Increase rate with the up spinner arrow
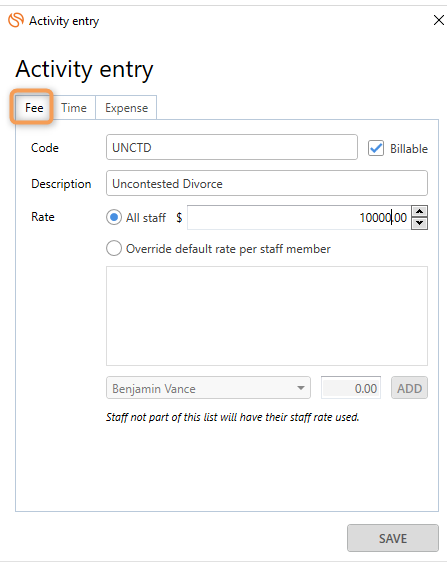 [x=419, y=211]
